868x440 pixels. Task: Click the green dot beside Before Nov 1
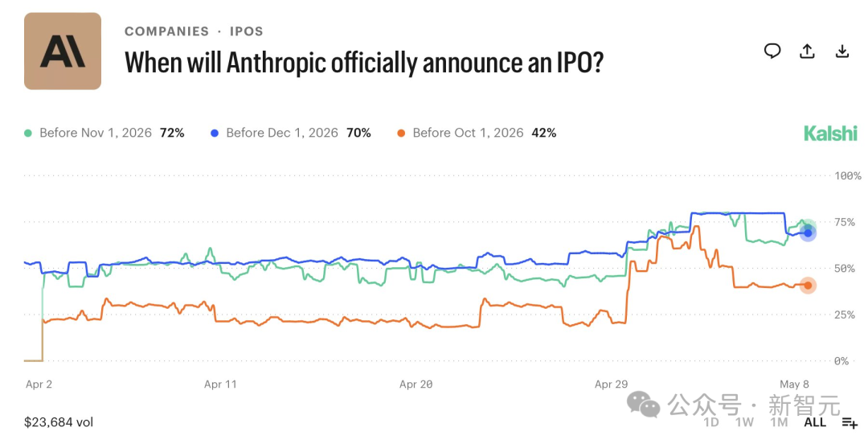click(27, 133)
